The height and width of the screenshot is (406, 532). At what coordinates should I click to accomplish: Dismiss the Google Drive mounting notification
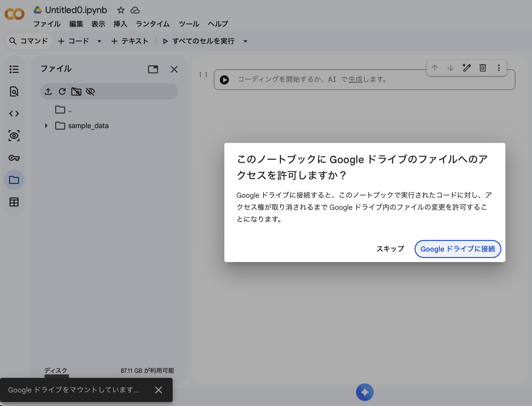158,390
